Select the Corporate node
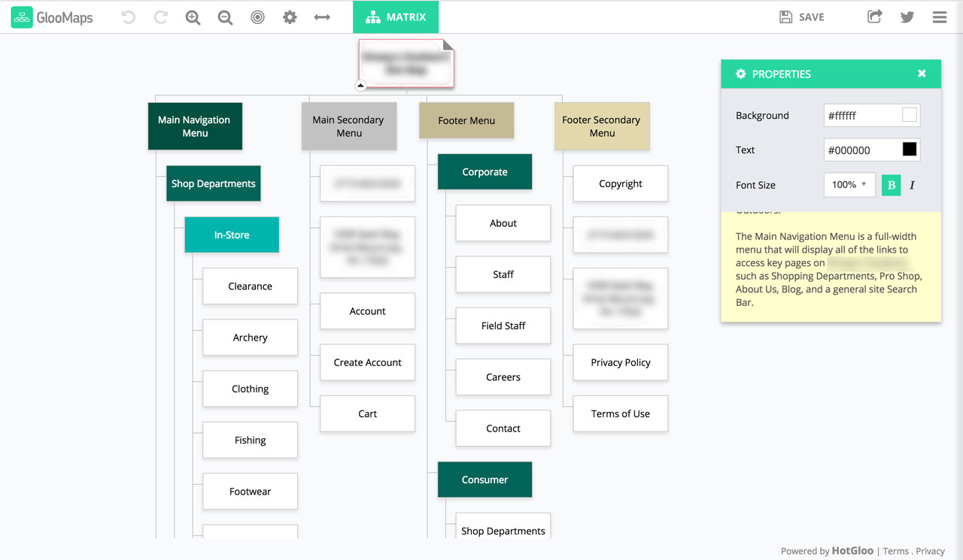The height and width of the screenshot is (560, 963). [485, 172]
